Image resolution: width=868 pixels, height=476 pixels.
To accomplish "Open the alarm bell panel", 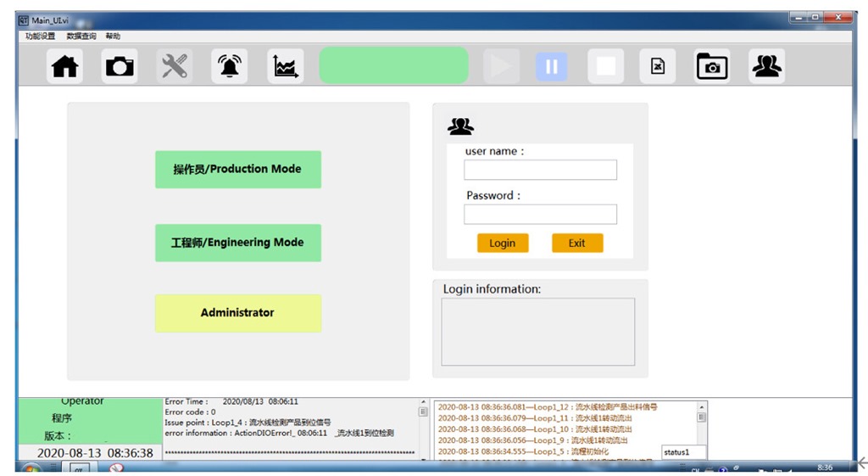I will (x=229, y=66).
